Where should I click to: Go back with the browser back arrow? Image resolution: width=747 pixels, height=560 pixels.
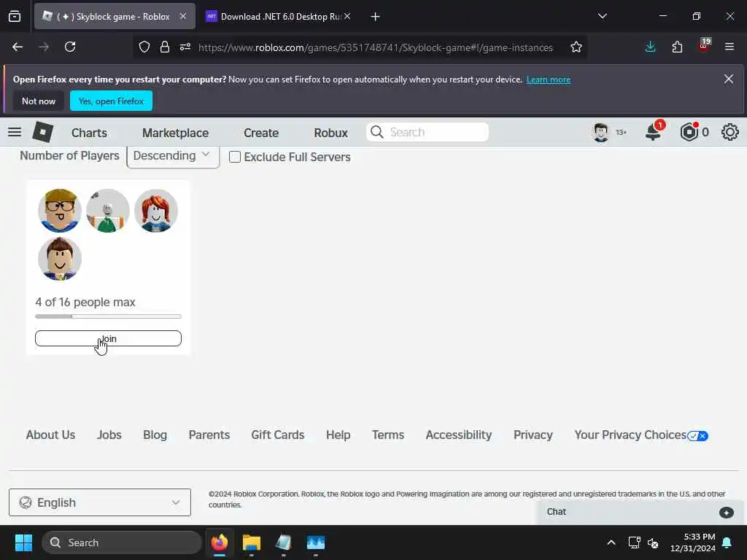point(18,47)
